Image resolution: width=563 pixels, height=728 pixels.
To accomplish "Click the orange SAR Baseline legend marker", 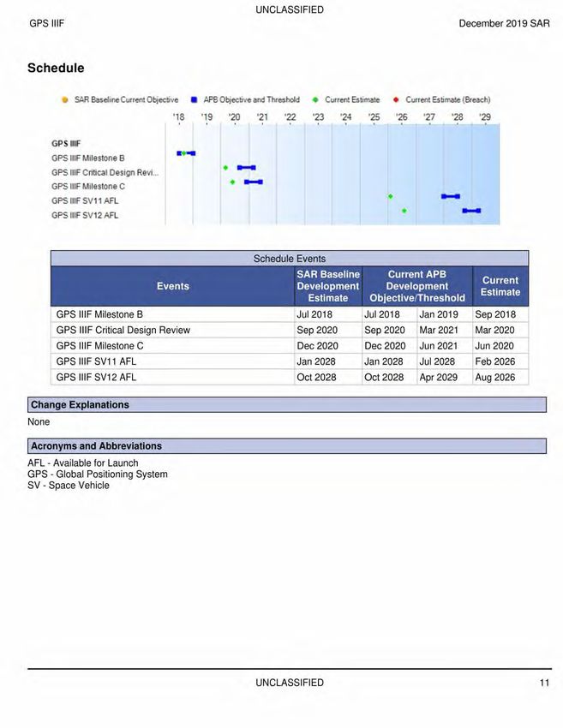I will coord(64,100).
